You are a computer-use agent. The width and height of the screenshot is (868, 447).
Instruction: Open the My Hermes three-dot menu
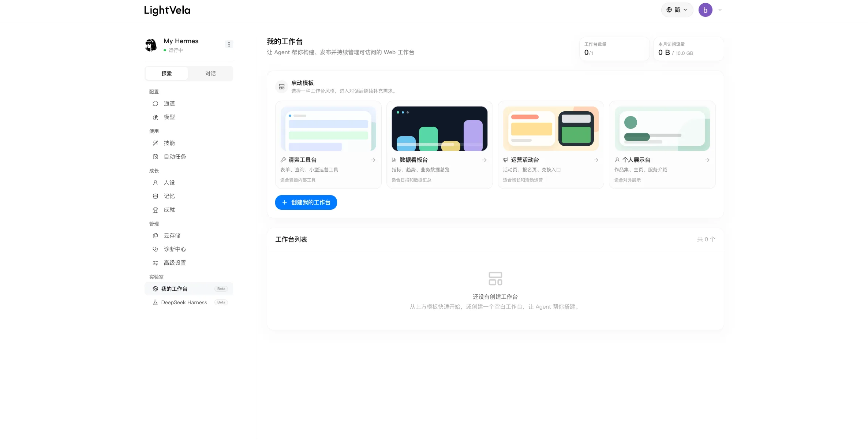tap(229, 44)
